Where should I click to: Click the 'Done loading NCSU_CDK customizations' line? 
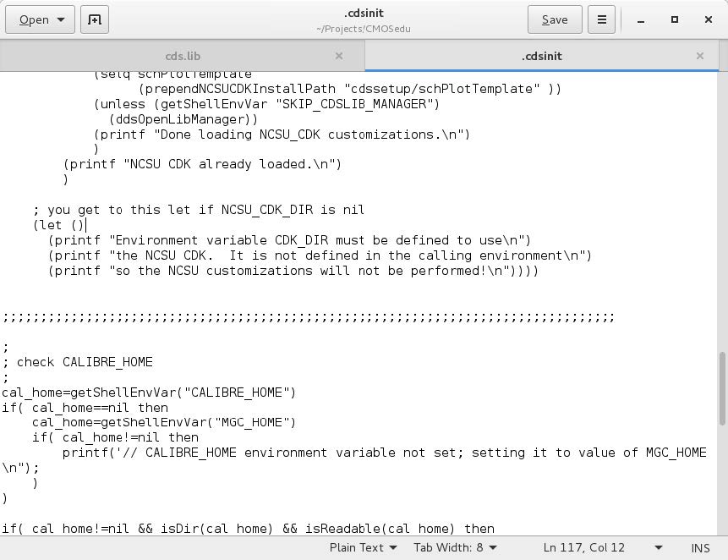pyautogui.click(x=282, y=135)
